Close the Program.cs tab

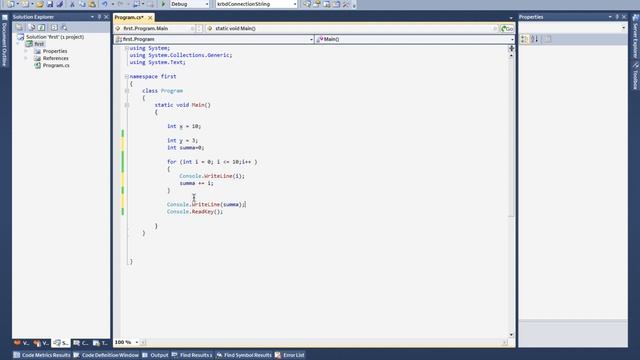tap(150, 18)
